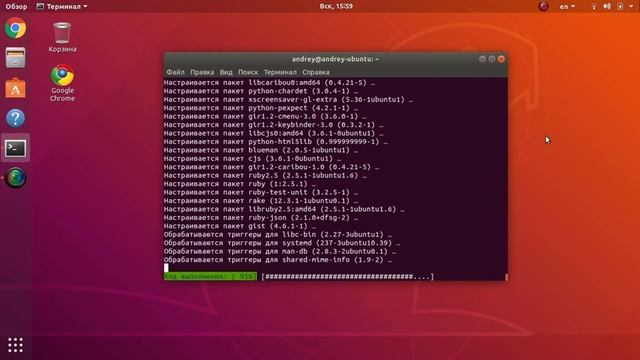
Task: Click the gist (4.6.1-1) line
Action: (x=240, y=226)
